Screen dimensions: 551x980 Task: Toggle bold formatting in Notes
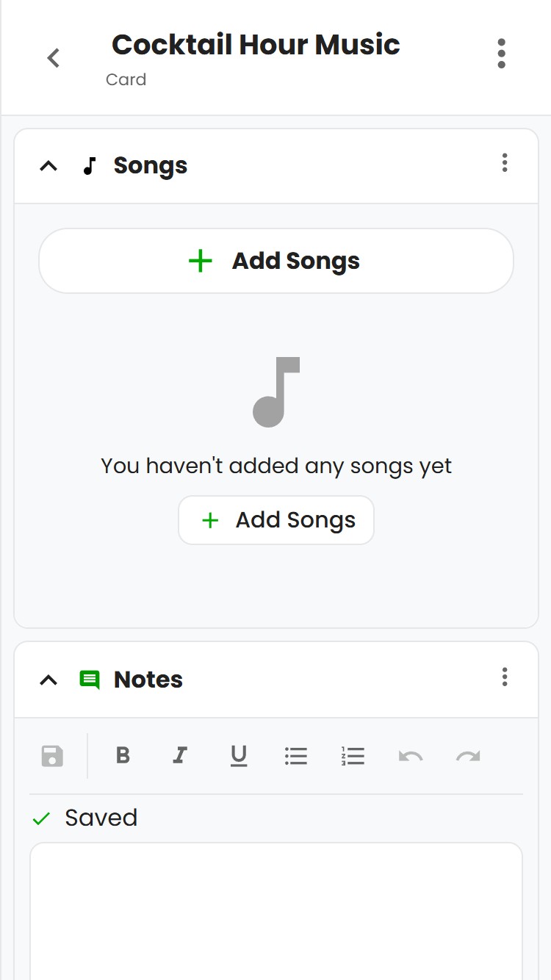123,755
